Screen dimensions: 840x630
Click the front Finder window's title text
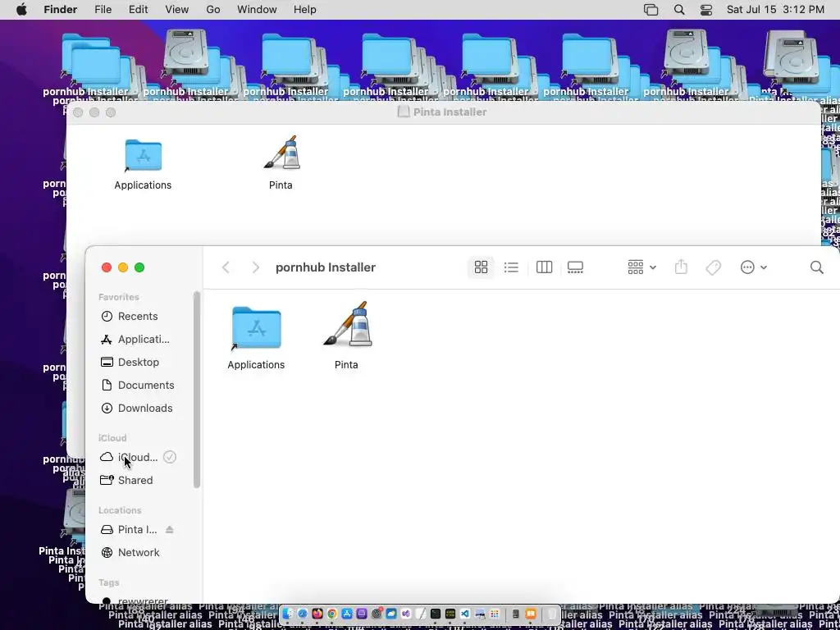coord(325,267)
